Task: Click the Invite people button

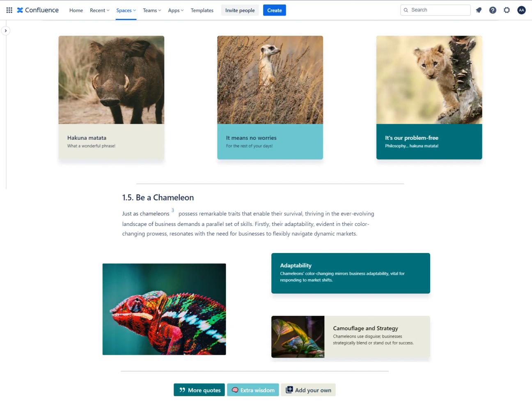Action: point(240,10)
